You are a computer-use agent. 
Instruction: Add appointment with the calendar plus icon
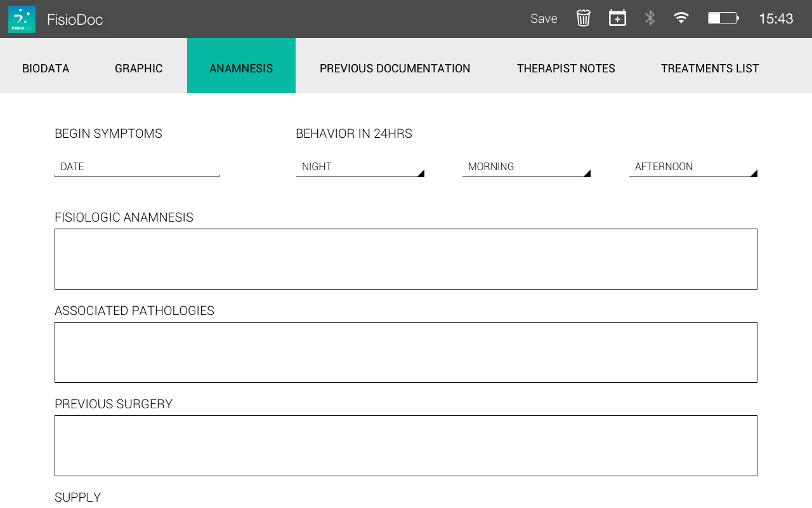point(617,18)
